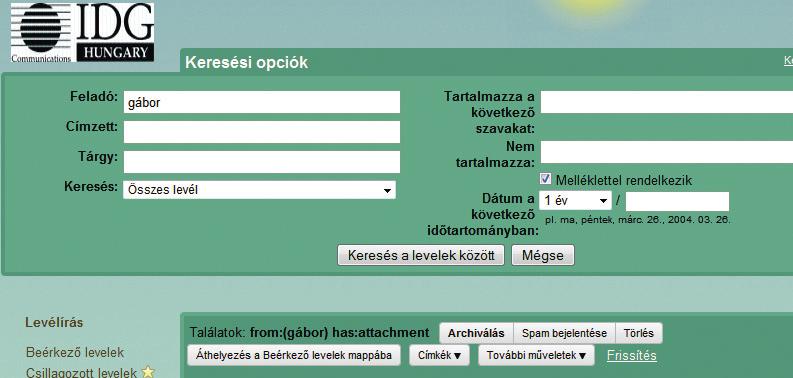Click the Mégse button
The image size is (793, 378).
(x=543, y=255)
